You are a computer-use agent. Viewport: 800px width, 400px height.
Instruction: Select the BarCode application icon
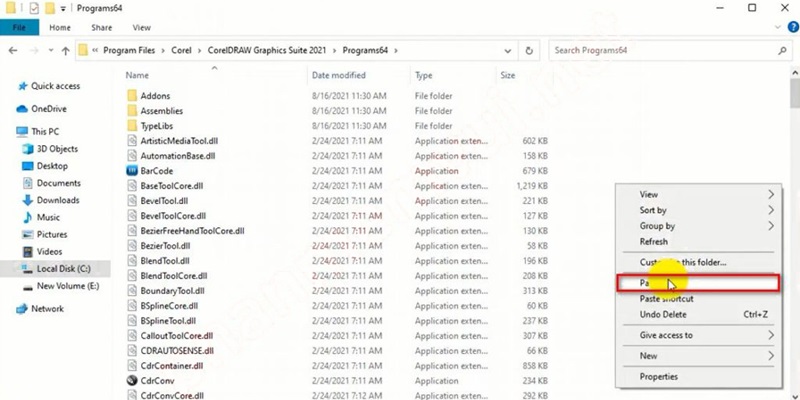132,171
